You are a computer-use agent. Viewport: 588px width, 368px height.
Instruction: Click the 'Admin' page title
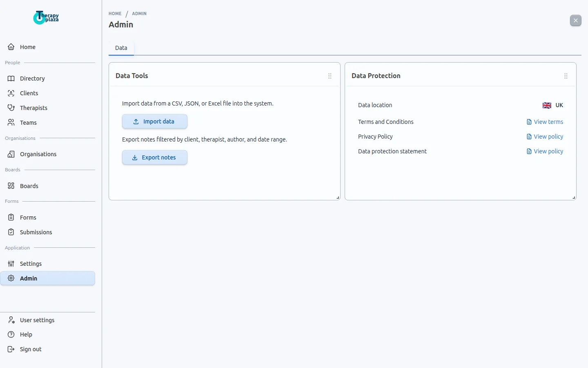click(121, 25)
